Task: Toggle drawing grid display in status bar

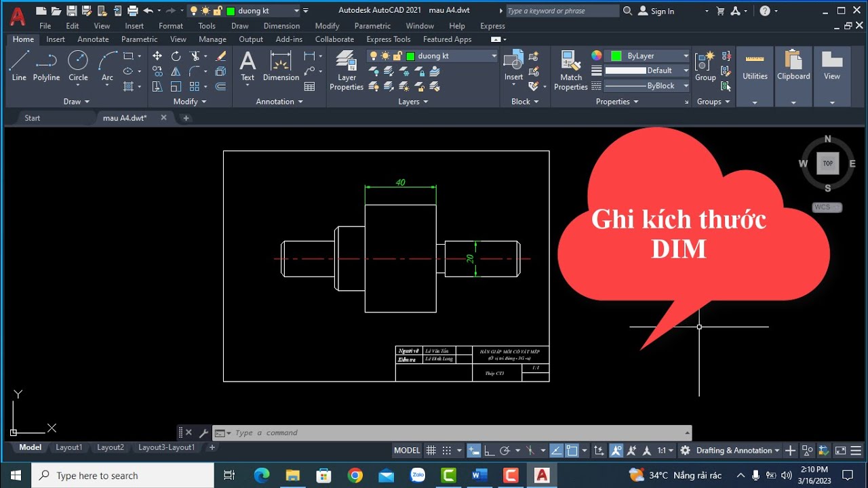Action: click(431, 450)
